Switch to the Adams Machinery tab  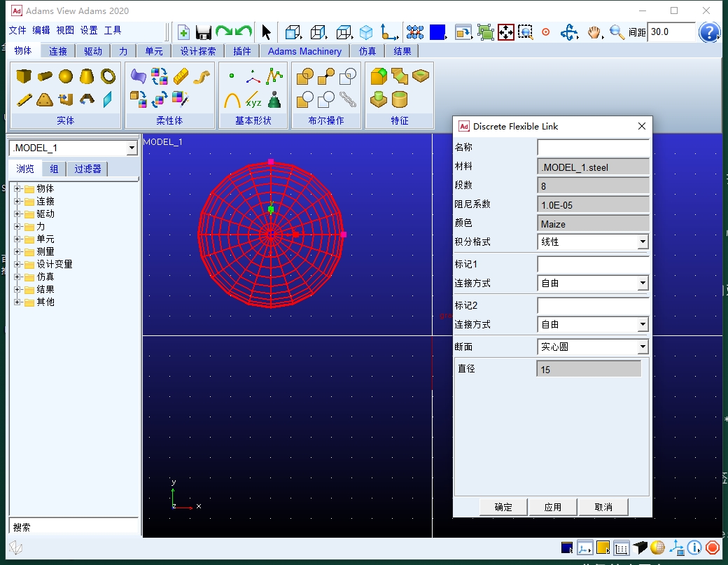(x=304, y=51)
